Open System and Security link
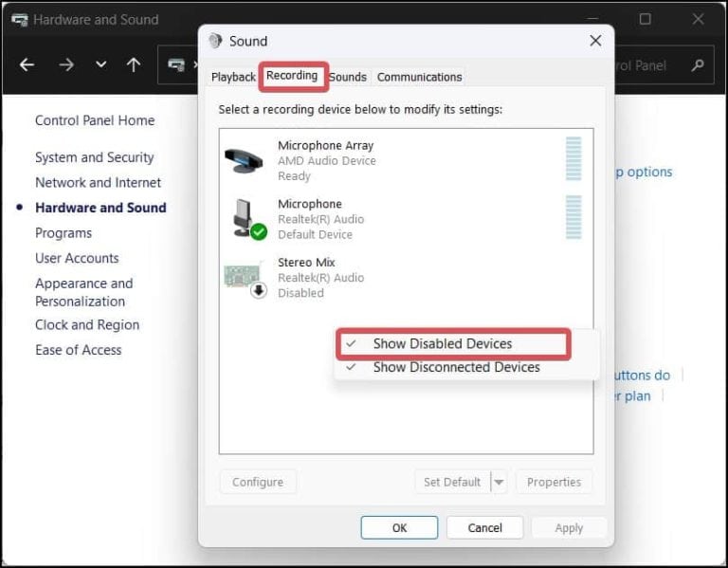 (x=94, y=157)
